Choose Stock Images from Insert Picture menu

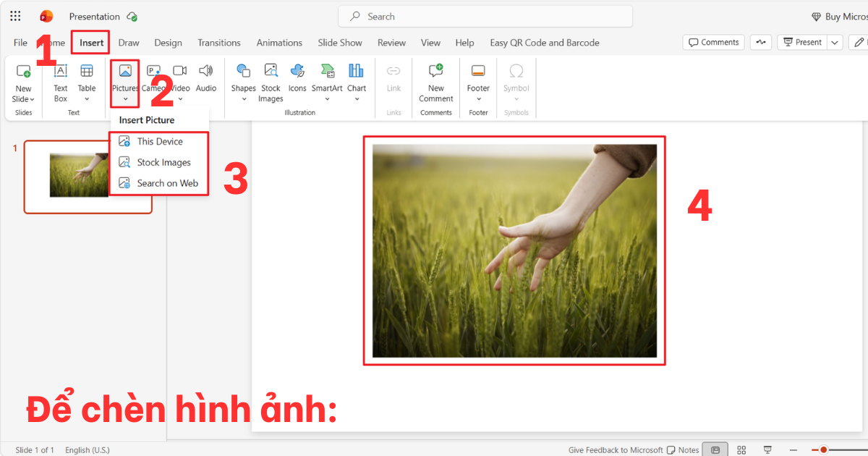click(x=159, y=162)
